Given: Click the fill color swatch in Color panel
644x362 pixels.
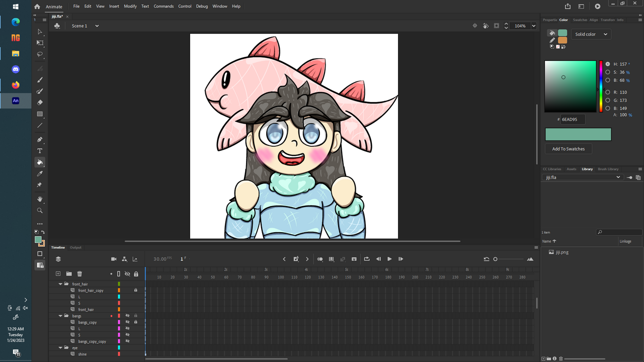Looking at the screenshot, I should pyautogui.click(x=562, y=33).
